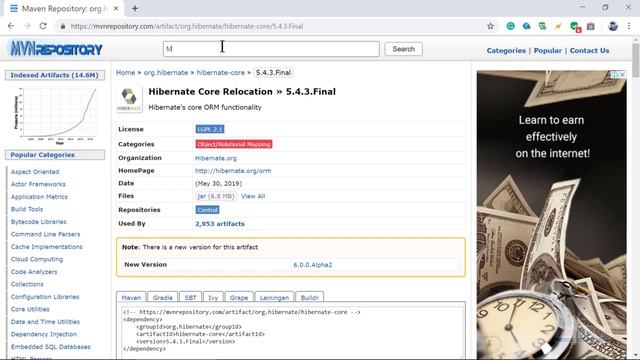640x360 pixels.
Task: Open http://hibernate.org/orm homepage link
Action: click(233, 171)
